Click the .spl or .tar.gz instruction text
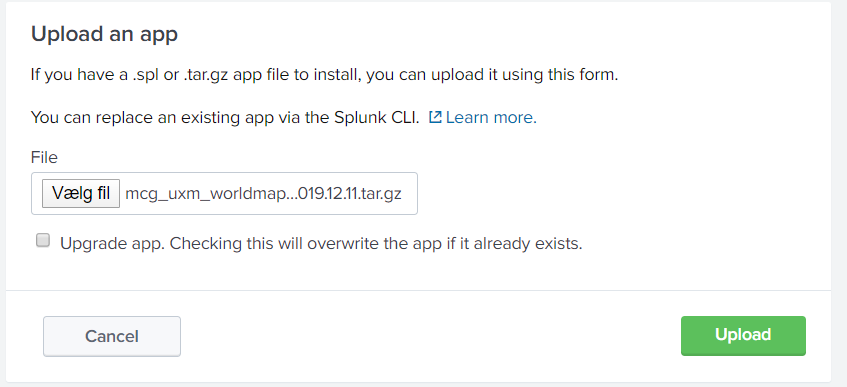Viewport: 847px width, 387px height. pos(324,75)
